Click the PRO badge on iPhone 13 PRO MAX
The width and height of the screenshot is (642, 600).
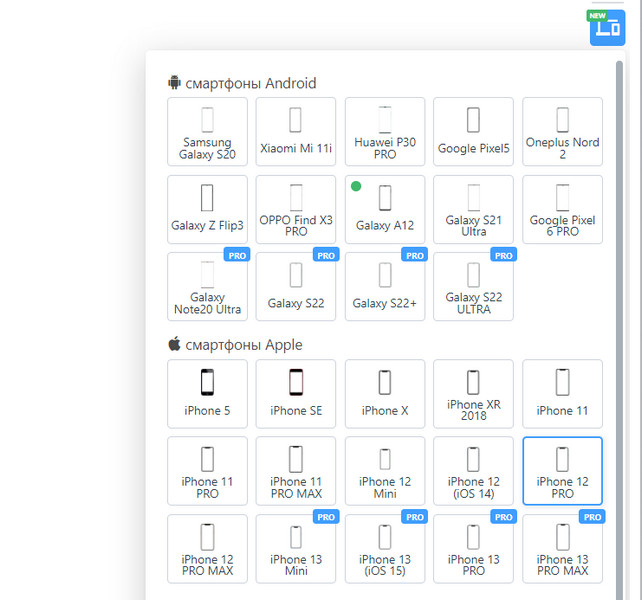coord(592,516)
